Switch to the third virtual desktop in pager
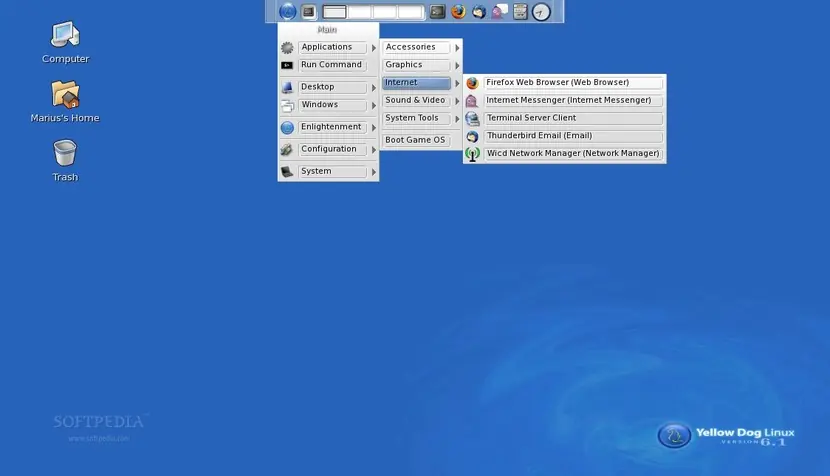 pos(385,12)
